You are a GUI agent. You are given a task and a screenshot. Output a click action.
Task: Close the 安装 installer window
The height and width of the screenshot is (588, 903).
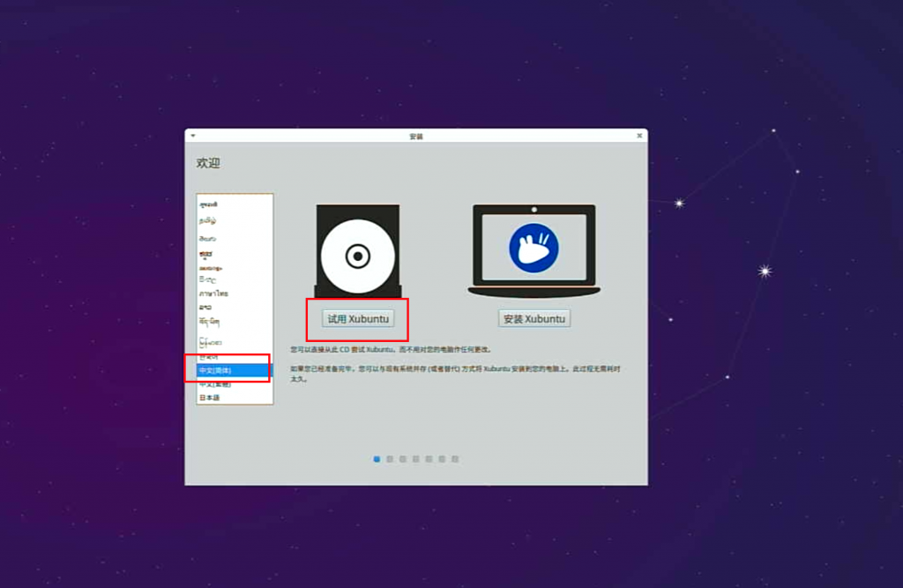(639, 136)
